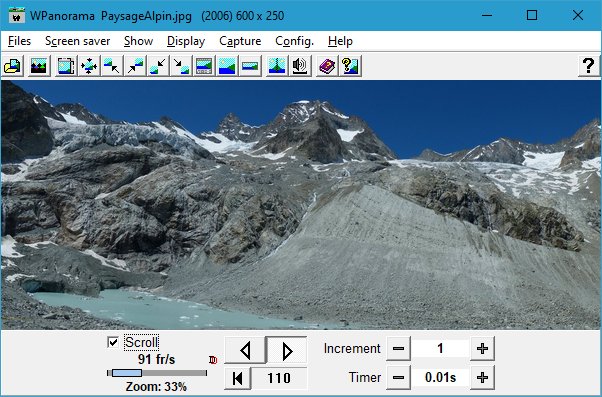Jump to the start with the rewind-to-beginning button
Image resolution: width=602 pixels, height=397 pixels.
[x=237, y=378]
